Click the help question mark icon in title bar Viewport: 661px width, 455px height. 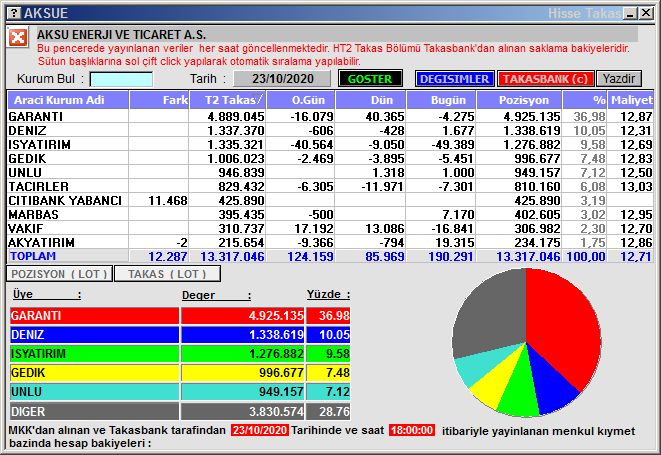[x=13, y=13]
